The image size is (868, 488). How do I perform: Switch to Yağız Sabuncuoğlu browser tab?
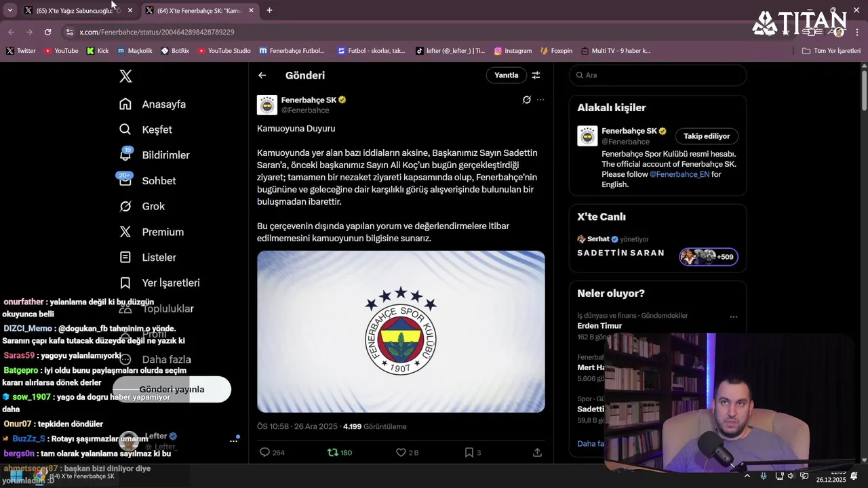click(x=73, y=10)
